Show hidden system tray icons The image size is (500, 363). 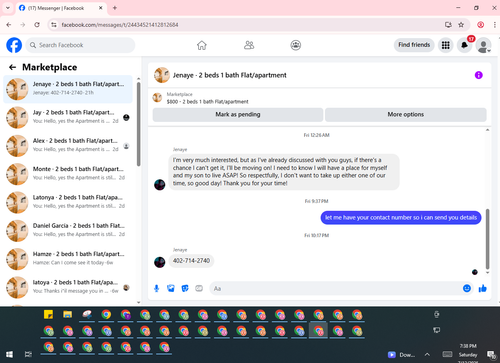[x=427, y=355]
